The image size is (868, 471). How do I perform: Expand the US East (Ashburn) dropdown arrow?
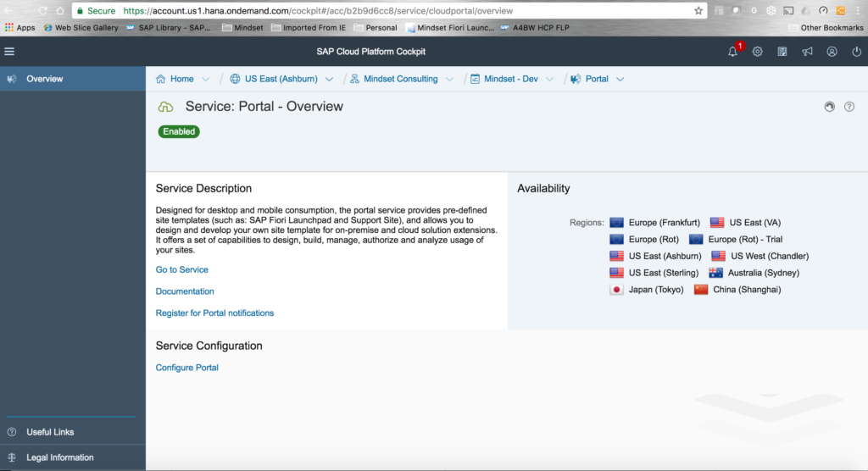(330, 79)
